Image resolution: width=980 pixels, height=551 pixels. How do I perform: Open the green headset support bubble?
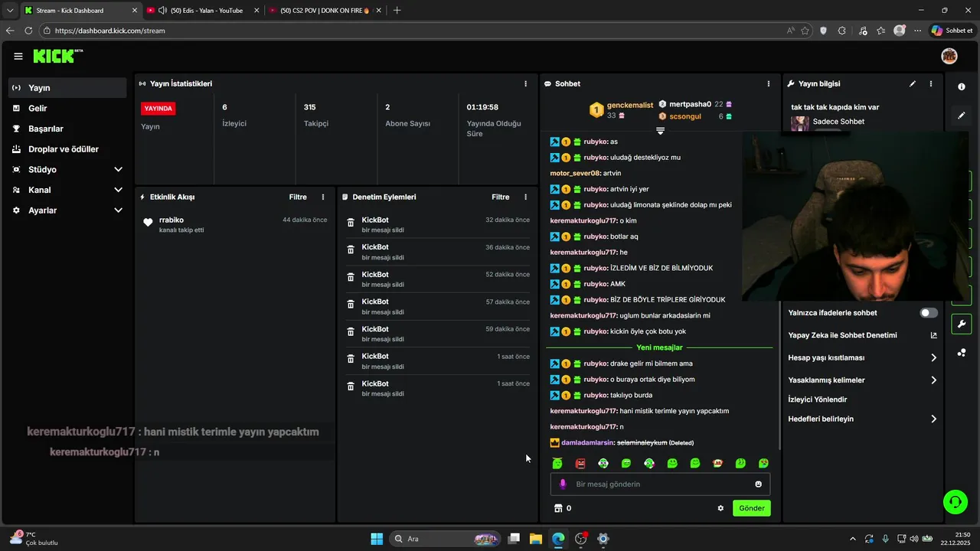(x=955, y=502)
